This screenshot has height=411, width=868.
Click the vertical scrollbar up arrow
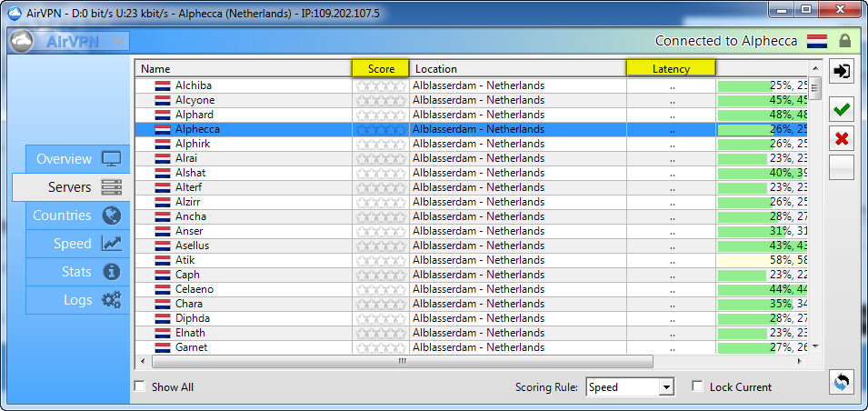coord(814,67)
